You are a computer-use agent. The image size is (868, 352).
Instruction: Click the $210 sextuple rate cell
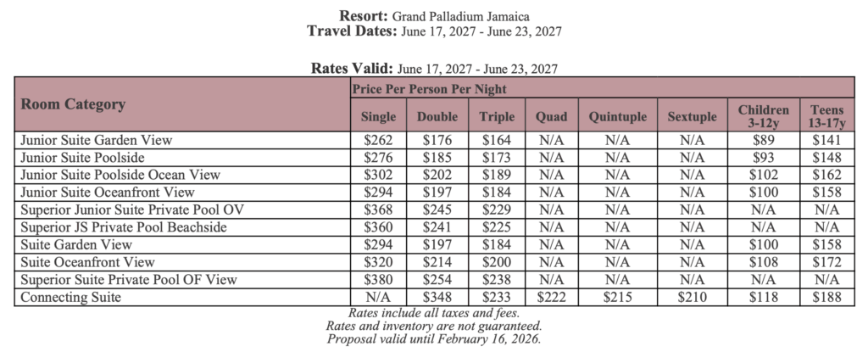[693, 297]
